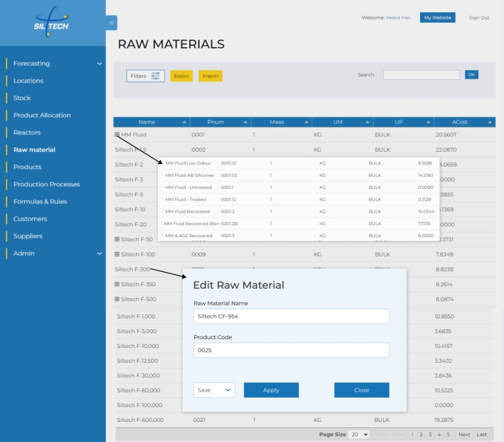Select MM Fluid - Untreated sub-row

(x=298, y=187)
